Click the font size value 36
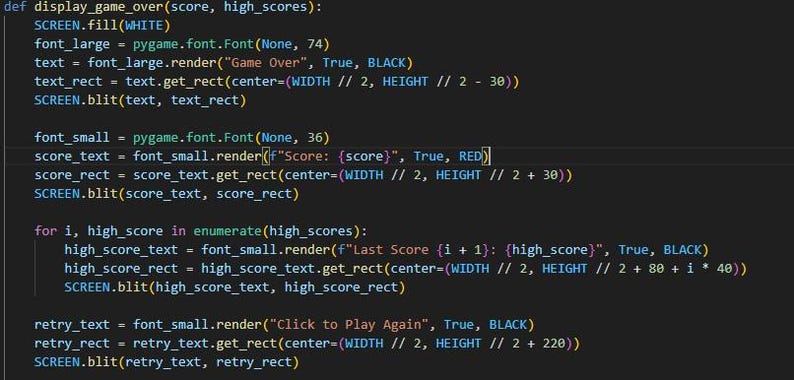This screenshot has height=380, width=794. coord(314,137)
